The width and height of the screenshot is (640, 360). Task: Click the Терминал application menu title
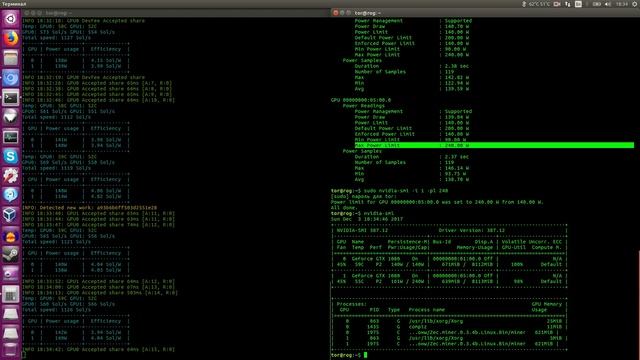point(14,4)
